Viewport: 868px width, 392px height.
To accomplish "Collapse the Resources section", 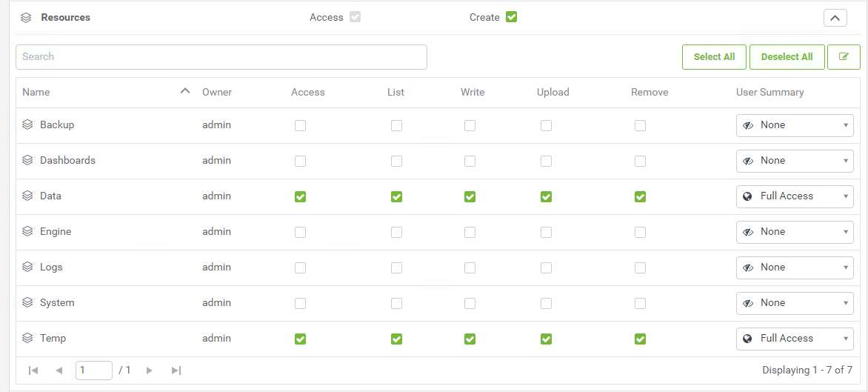I will [x=835, y=18].
